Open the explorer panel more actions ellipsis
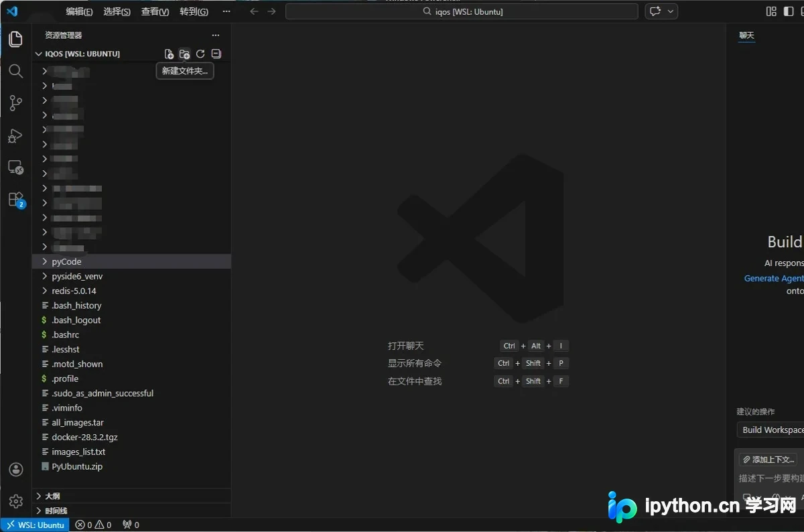 click(x=216, y=35)
